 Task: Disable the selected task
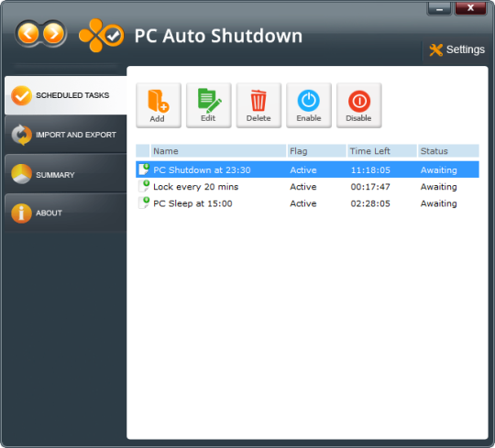click(x=359, y=105)
